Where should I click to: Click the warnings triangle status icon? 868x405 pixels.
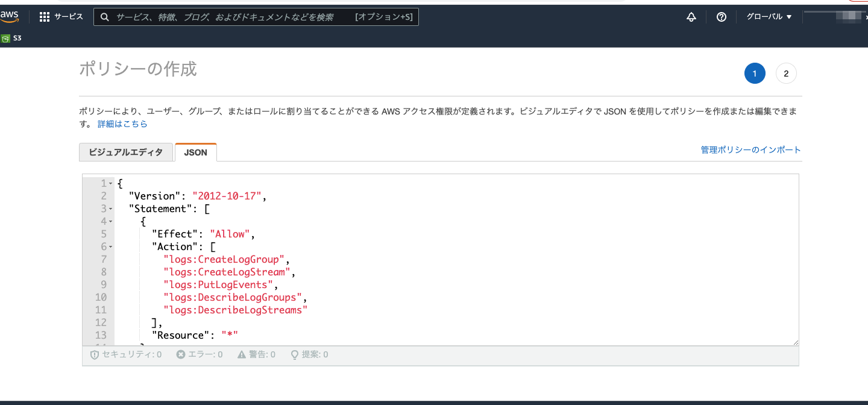242,354
